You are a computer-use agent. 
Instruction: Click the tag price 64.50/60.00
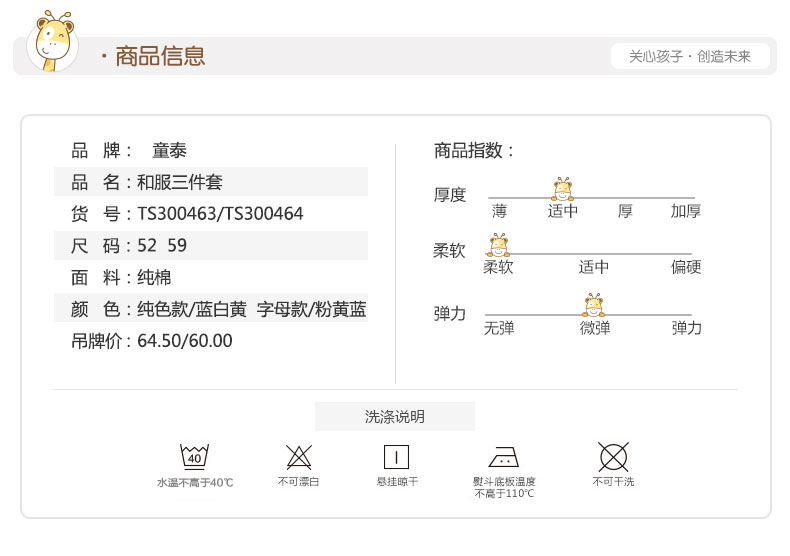184,341
